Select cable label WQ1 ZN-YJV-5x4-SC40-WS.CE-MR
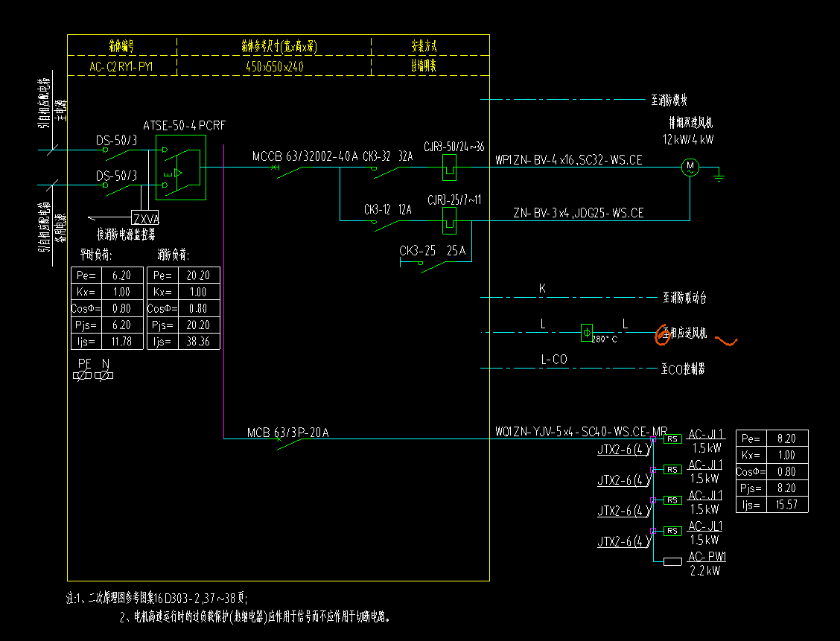 582,432
